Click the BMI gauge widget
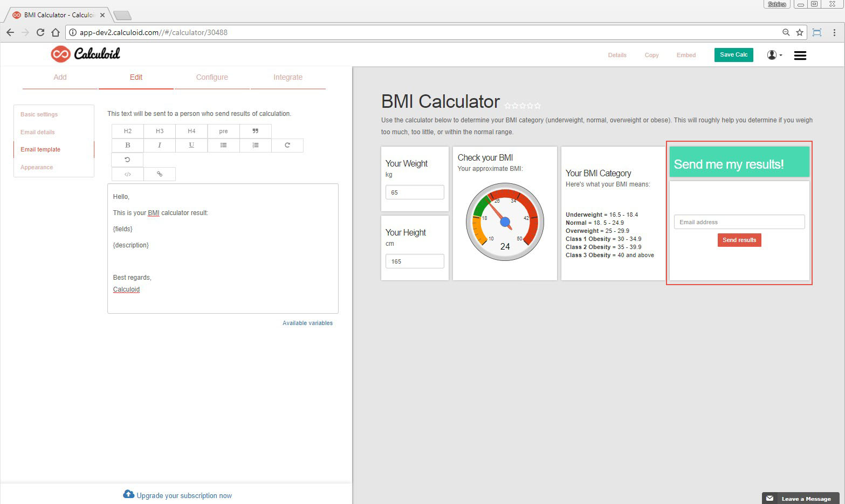845x504 pixels. (x=505, y=222)
